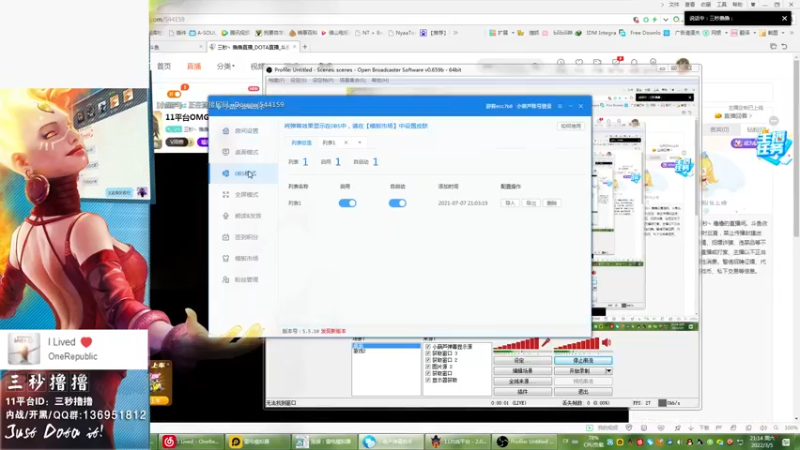Screen dimensions: 800x450
Task: Click the 设定 button in OBS
Action: click(522, 360)
